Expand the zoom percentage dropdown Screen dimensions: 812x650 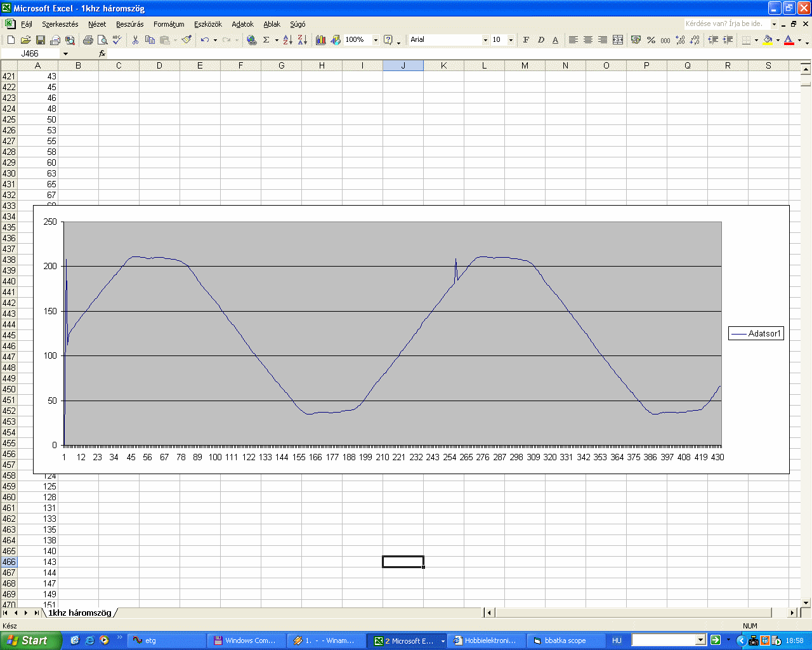pos(376,40)
